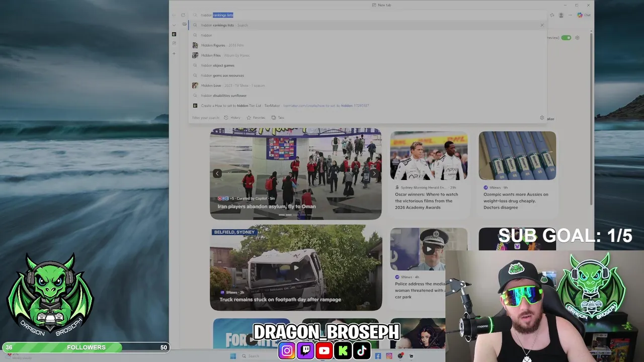Open the 'Iran players abandon asylum' story

coord(267,206)
